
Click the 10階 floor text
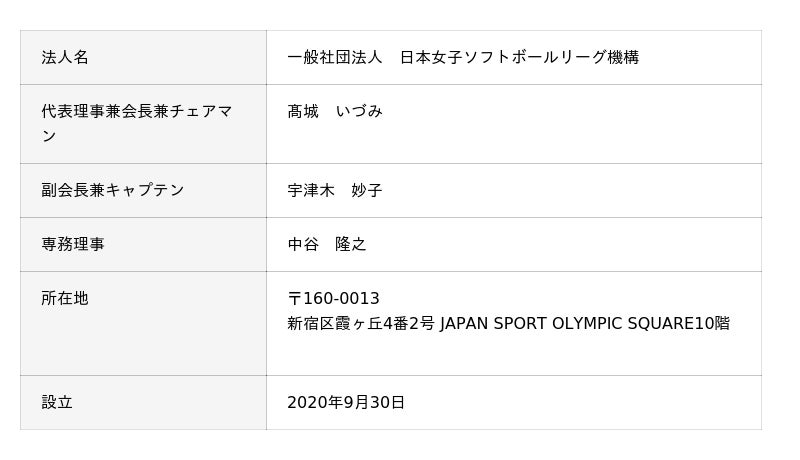(713, 324)
